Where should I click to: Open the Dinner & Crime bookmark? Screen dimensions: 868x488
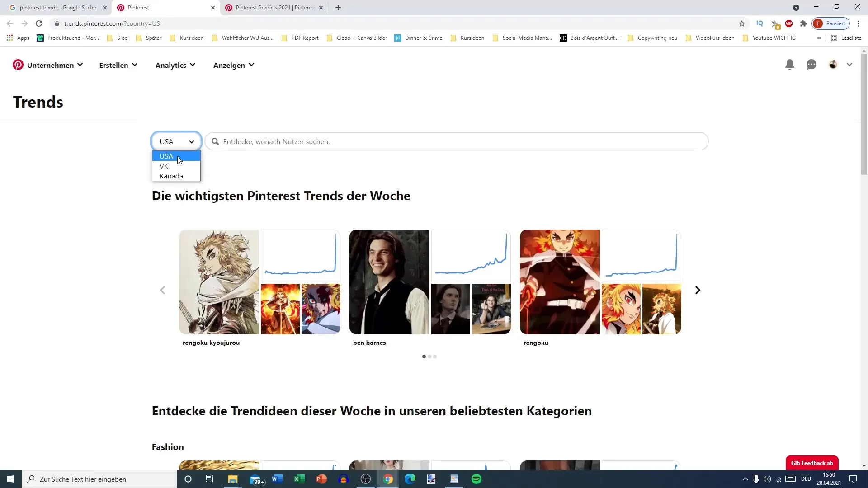tap(419, 38)
